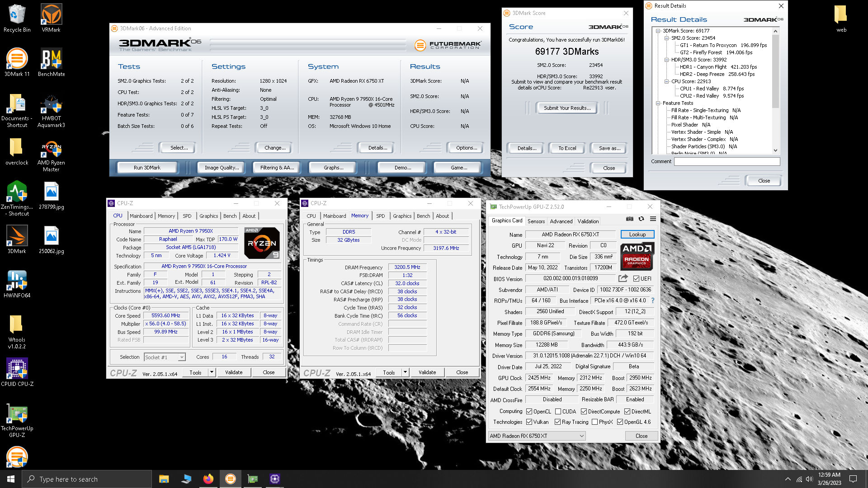Viewport: 868px width, 488px height.
Task: Open the Recycle Bin desktop icon
Action: click(x=17, y=18)
